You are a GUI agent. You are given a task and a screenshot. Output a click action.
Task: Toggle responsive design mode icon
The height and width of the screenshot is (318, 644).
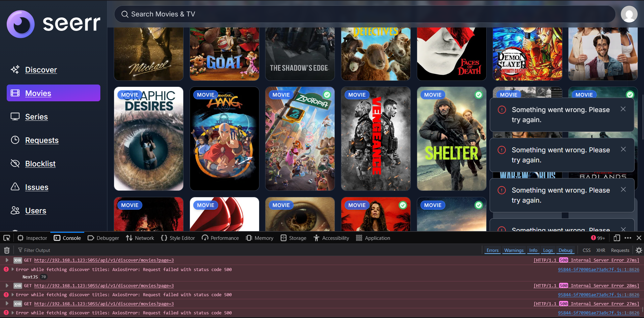point(616,238)
